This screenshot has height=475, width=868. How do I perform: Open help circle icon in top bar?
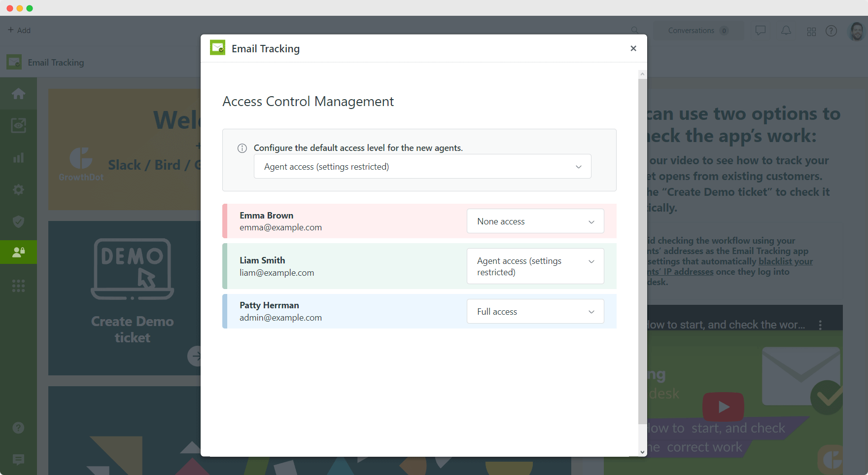coord(831,31)
